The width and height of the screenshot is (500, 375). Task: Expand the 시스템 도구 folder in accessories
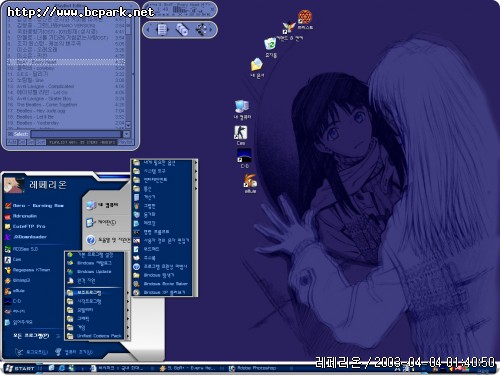tap(165, 171)
